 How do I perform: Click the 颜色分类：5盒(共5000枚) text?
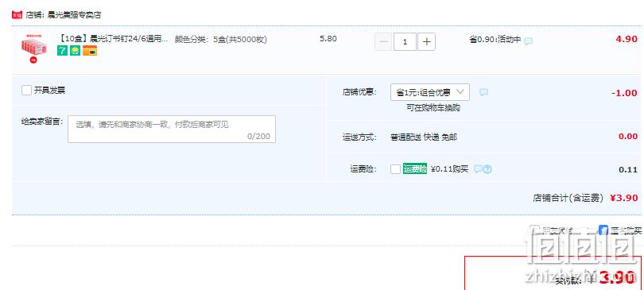pos(221,40)
